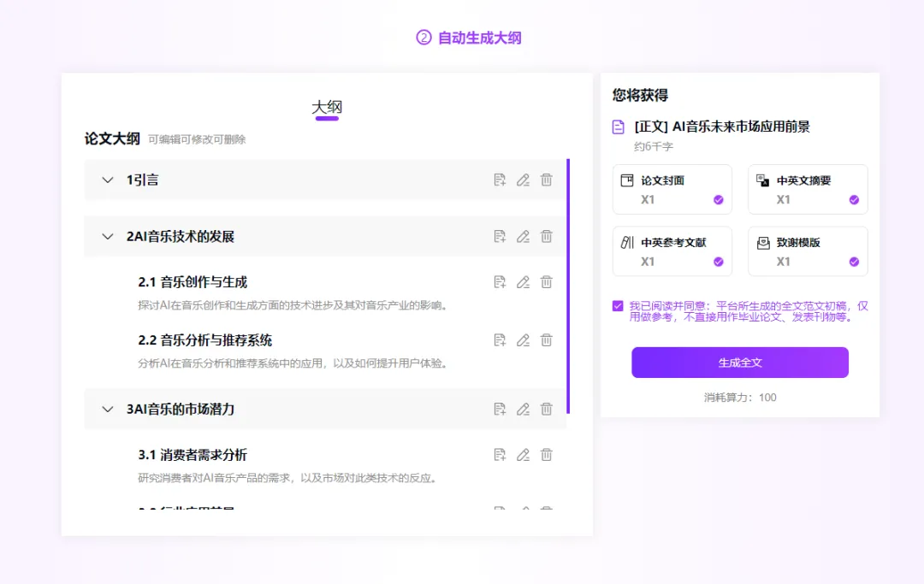The height and width of the screenshot is (584, 924).
Task: Add a subsection to 1引言
Action: click(500, 180)
